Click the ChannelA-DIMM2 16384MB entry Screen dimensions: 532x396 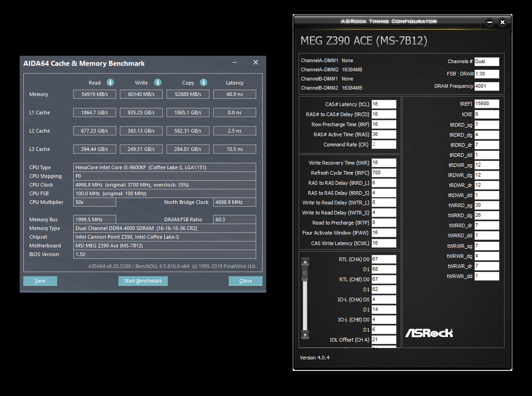(x=332, y=70)
